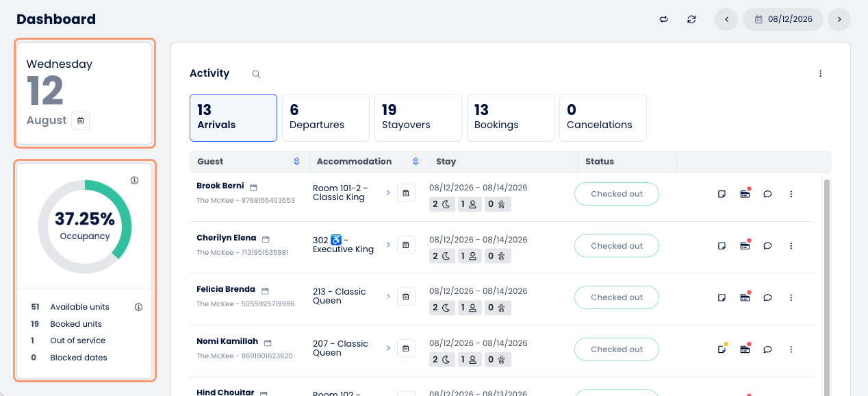Open three-dot menu for Felicia Brenda row
868x396 pixels.
pos(791,297)
